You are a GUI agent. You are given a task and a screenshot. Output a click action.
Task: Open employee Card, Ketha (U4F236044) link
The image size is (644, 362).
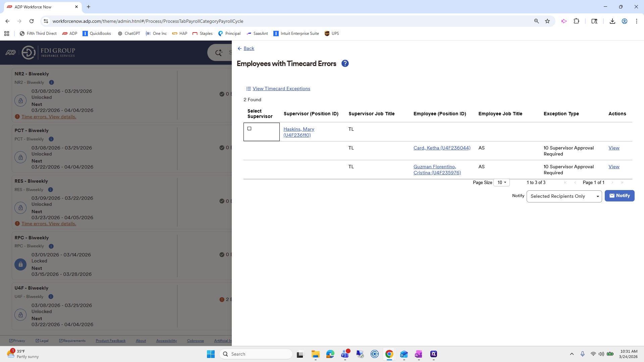[442, 148]
